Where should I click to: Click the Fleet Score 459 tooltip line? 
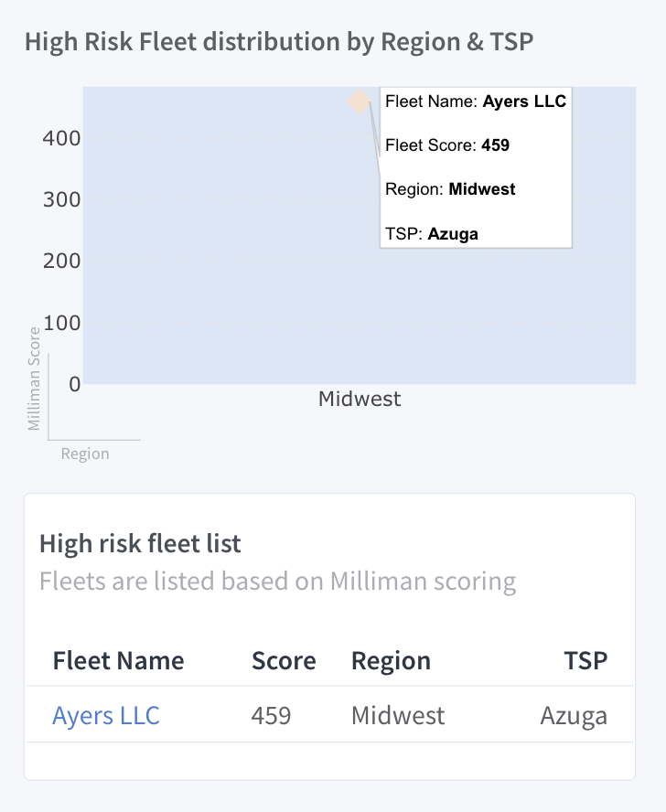tap(446, 145)
